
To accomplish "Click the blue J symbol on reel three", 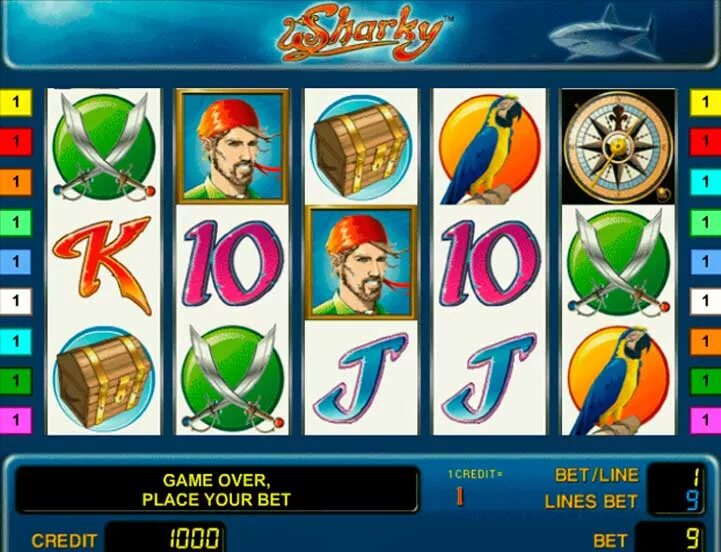I will (361, 377).
